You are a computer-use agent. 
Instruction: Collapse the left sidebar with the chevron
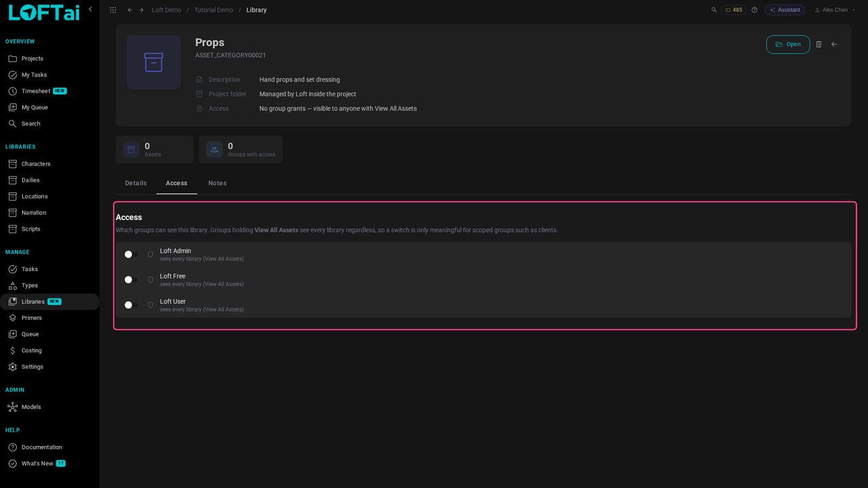[90, 9]
